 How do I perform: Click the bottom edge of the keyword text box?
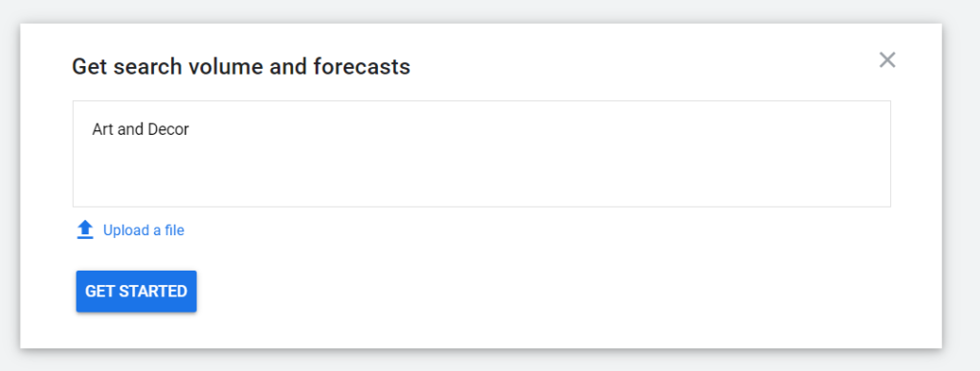coord(481,207)
